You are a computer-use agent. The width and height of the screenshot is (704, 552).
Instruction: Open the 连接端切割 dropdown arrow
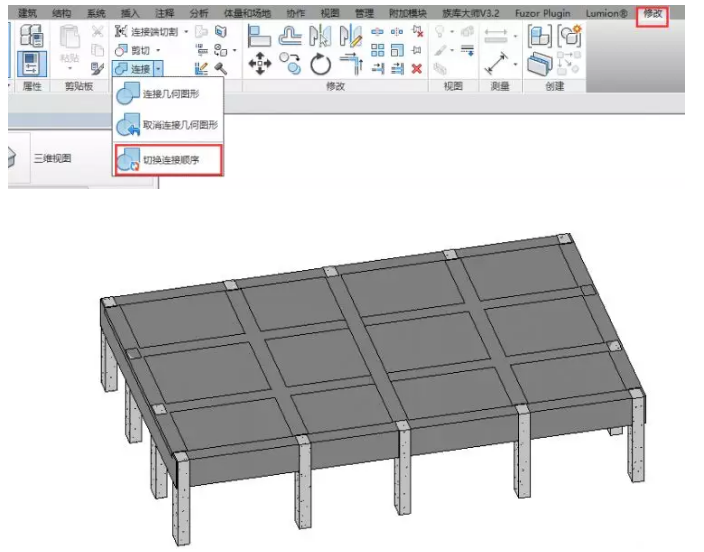coord(185,32)
